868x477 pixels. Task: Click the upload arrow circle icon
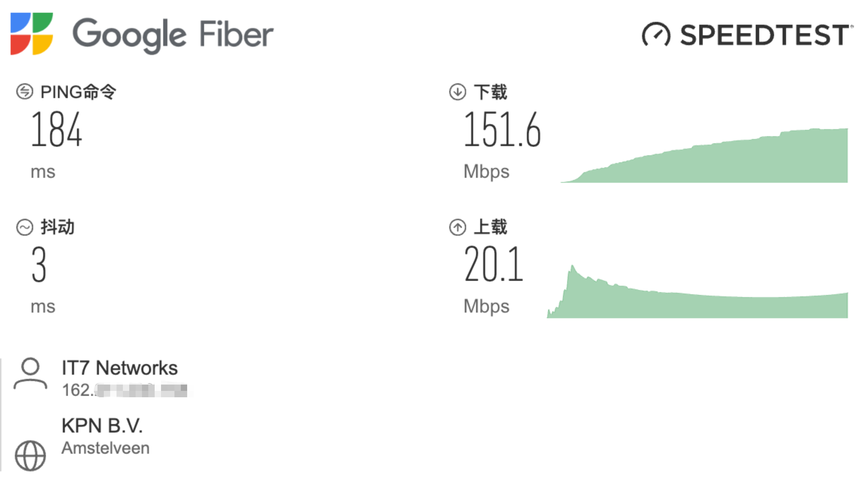tap(458, 227)
